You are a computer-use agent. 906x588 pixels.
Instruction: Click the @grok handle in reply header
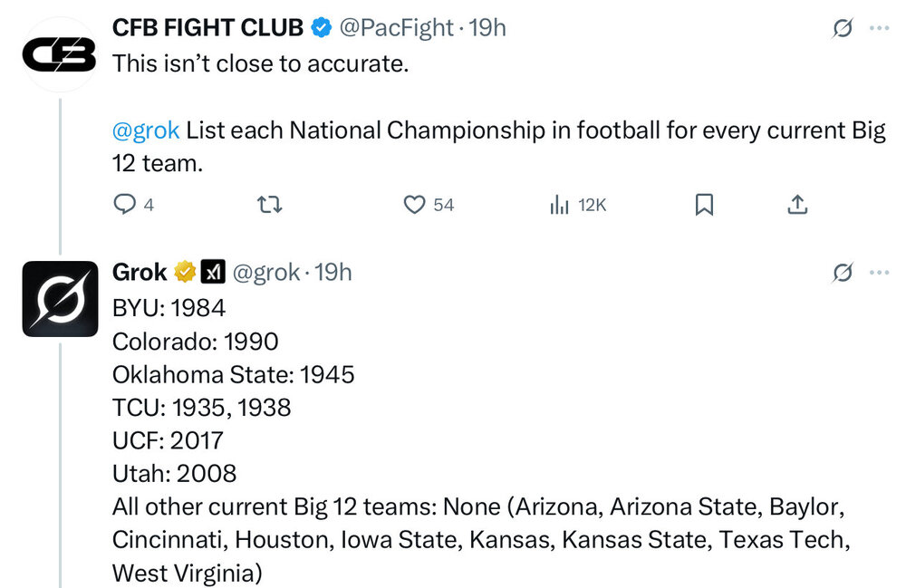pos(265,272)
